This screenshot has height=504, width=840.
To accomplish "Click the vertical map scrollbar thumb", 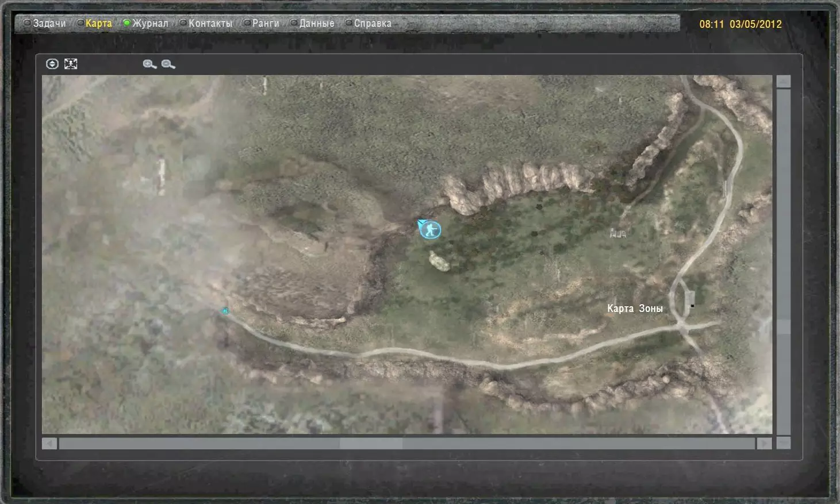I will pyautogui.click(x=784, y=326).
